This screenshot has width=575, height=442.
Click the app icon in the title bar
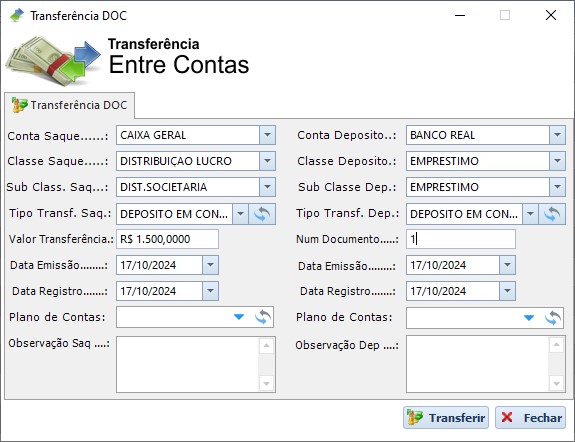click(17, 15)
